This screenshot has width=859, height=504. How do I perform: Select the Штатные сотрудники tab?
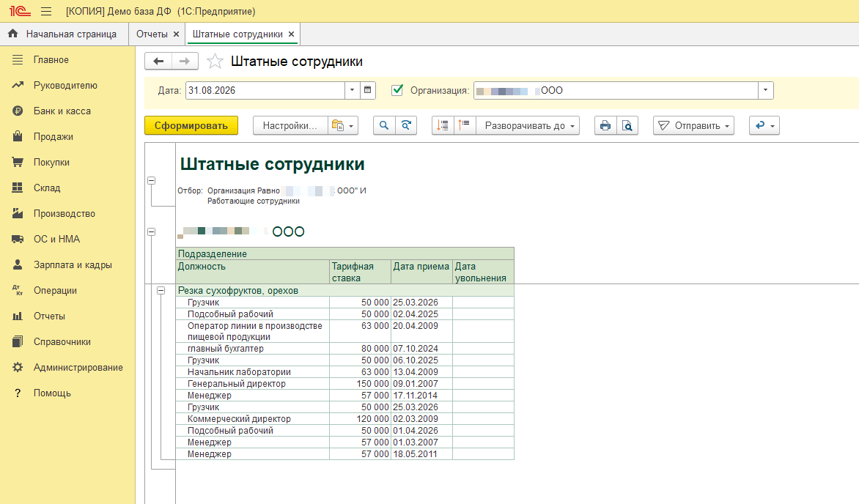tap(237, 34)
